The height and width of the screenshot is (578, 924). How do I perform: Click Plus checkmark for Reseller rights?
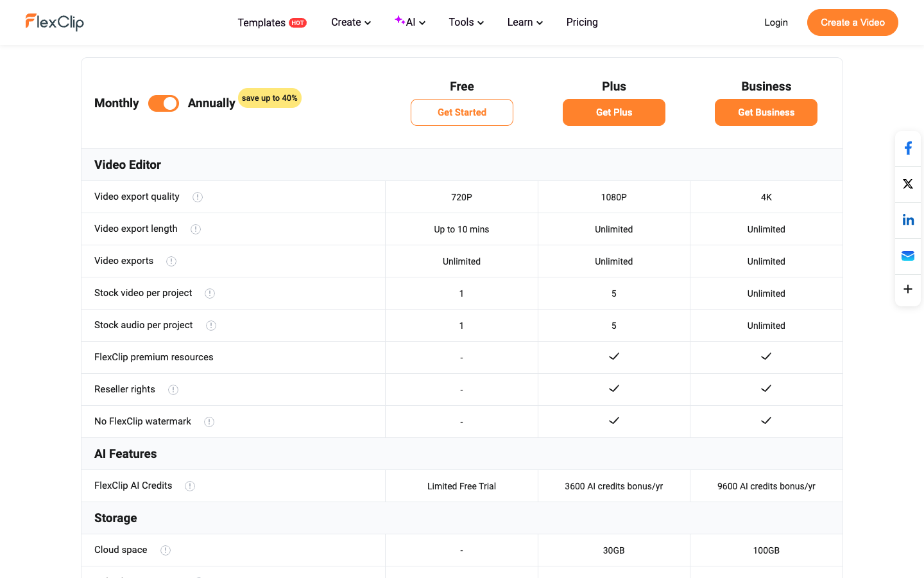614,389
